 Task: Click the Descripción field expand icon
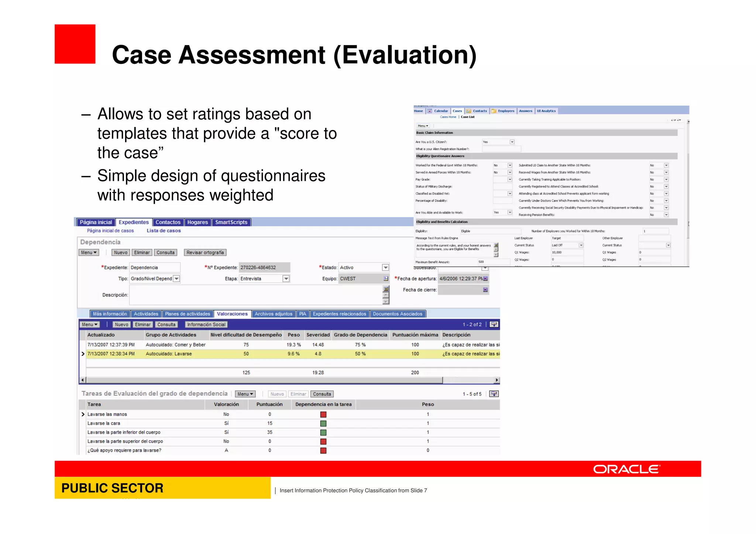[x=386, y=289]
